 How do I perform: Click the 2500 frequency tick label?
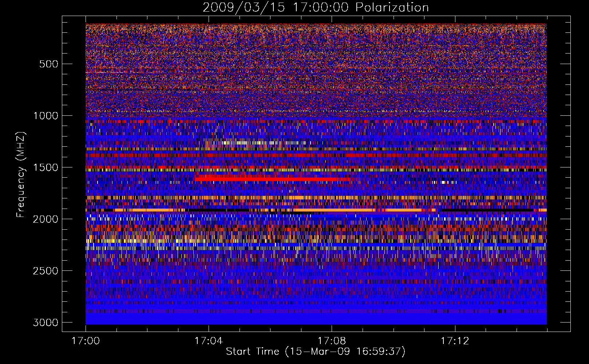click(x=46, y=271)
